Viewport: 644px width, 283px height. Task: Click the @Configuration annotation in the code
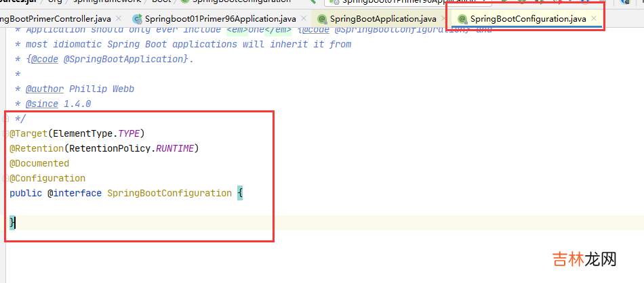coord(47,178)
